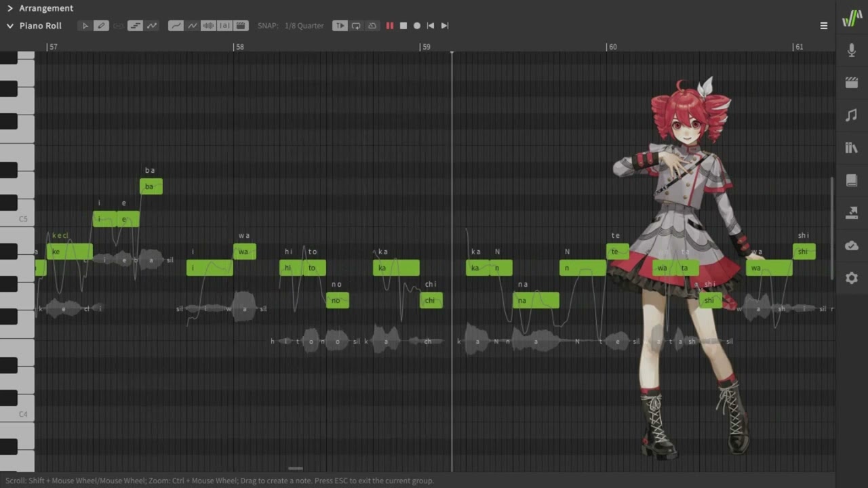Toggle video clapperboard display in toolbar
The image size is (868, 488).
[x=241, y=26]
